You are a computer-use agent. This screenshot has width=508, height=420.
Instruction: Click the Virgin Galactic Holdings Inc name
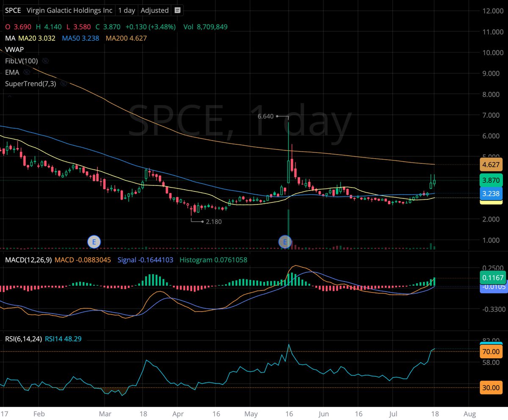pyautogui.click(x=69, y=11)
